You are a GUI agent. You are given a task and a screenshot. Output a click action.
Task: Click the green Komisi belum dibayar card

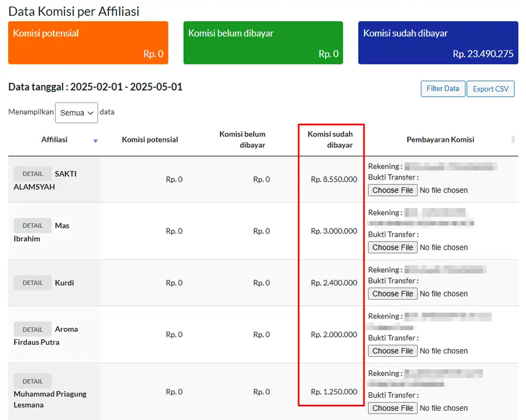tap(263, 43)
